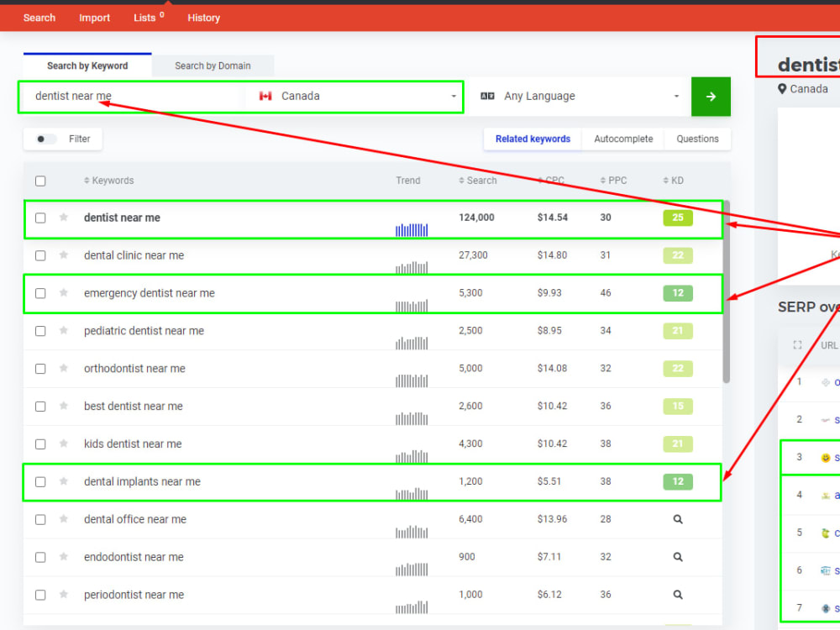Viewport: 840px width, 630px height.
Task: Click the Canada location pin icon
Action: 782,89
